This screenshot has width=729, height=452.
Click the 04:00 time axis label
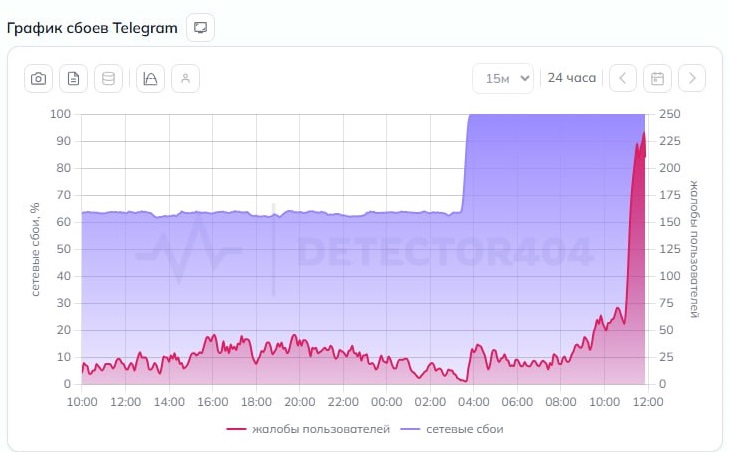tap(472, 402)
